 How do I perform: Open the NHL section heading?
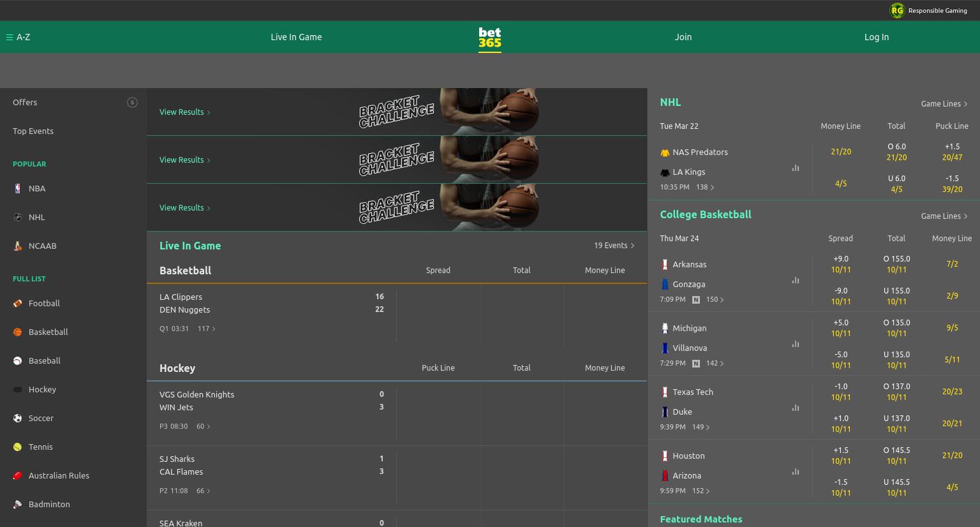tap(671, 102)
